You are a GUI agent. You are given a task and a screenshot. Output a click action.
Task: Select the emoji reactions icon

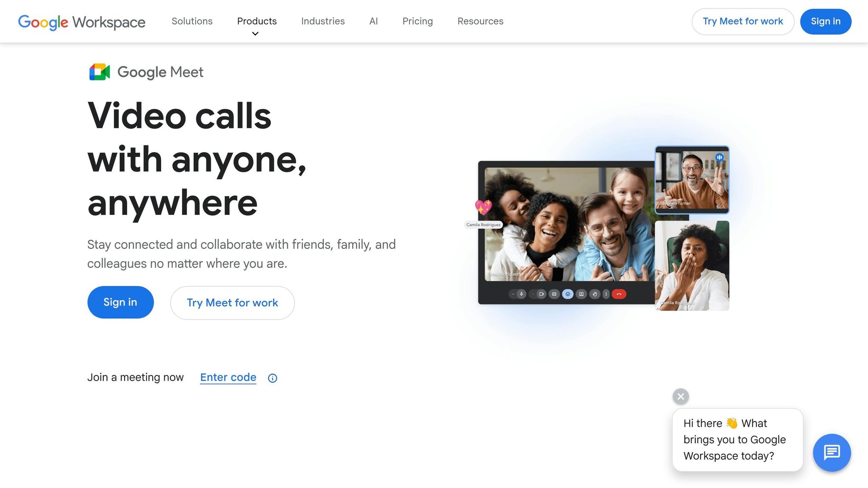[x=568, y=294]
